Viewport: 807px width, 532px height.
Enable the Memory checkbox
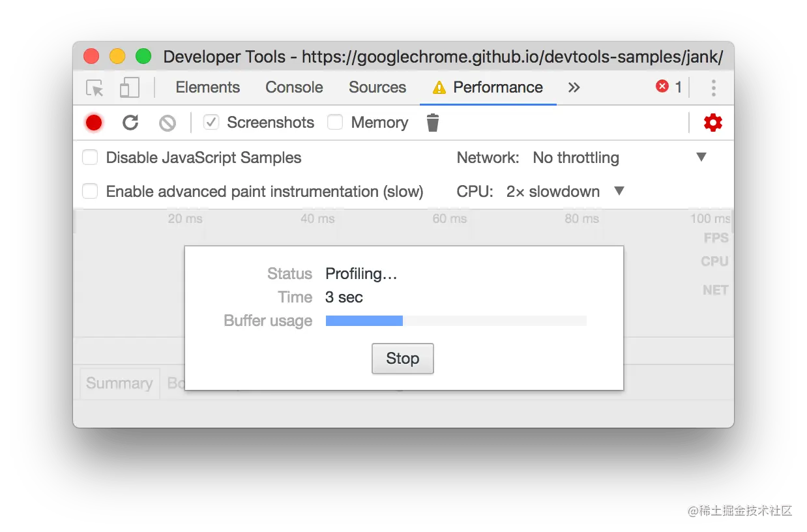tap(335, 122)
